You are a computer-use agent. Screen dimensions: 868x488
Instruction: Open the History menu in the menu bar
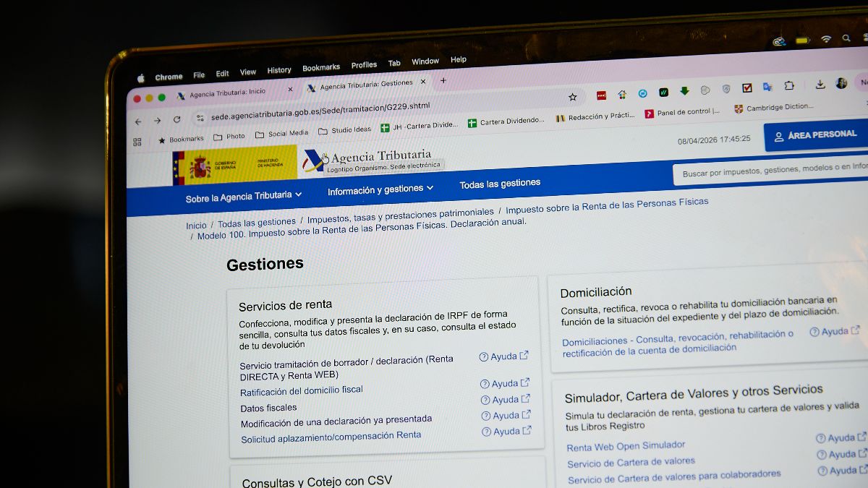click(279, 71)
